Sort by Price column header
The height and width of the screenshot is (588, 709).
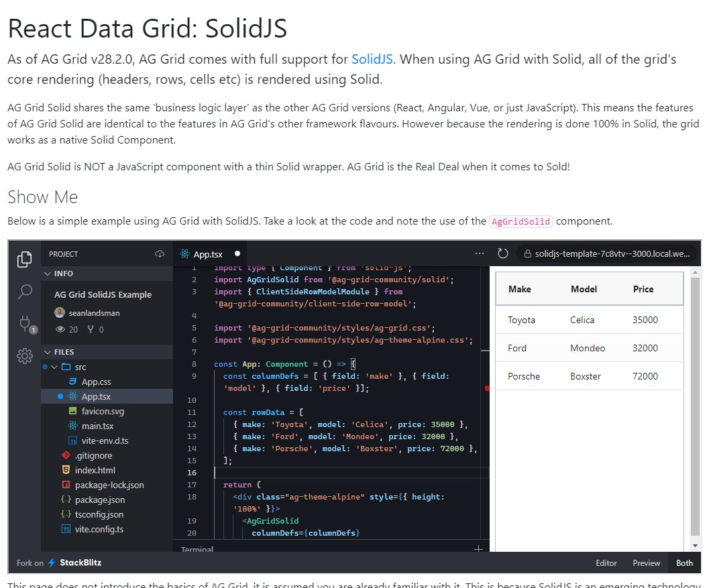coord(643,289)
